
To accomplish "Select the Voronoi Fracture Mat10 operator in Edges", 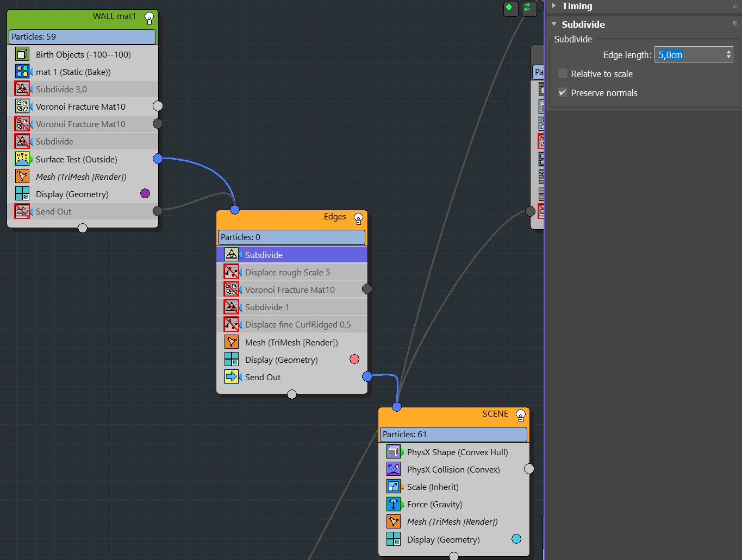I will point(290,290).
